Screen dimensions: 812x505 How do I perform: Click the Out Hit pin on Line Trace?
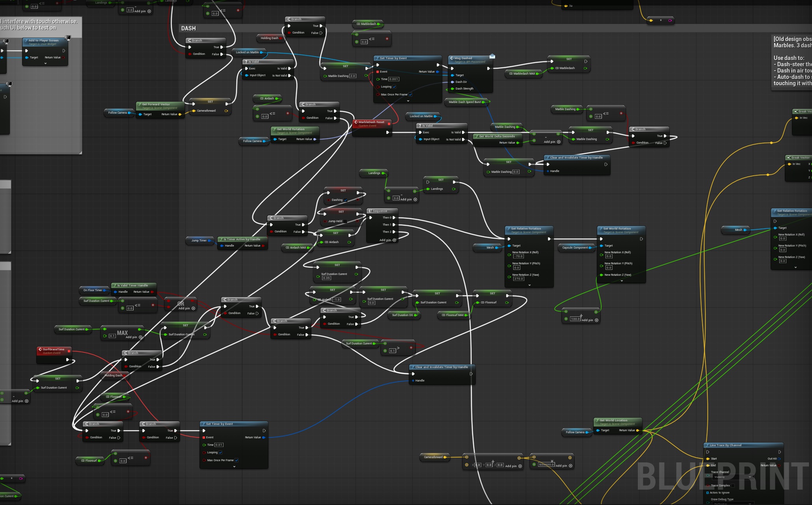point(779,459)
